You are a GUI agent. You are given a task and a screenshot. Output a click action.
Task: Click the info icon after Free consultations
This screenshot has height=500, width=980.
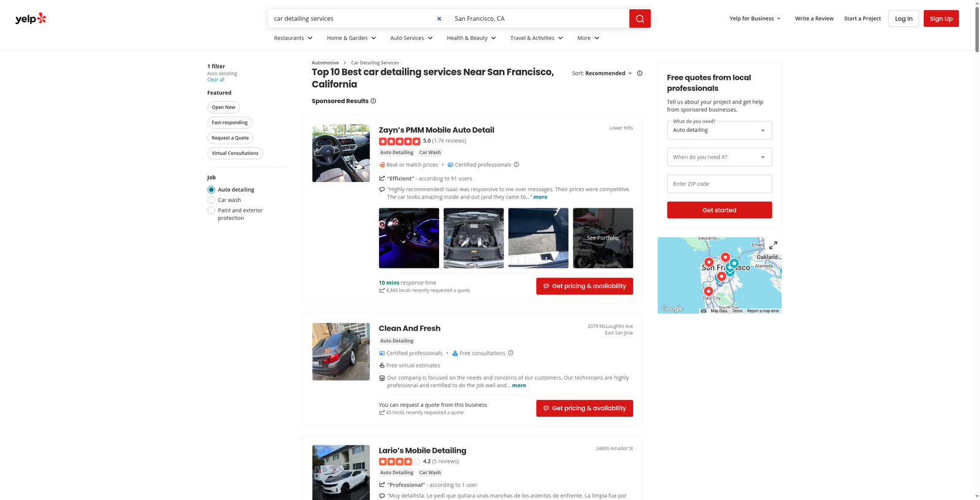(511, 353)
